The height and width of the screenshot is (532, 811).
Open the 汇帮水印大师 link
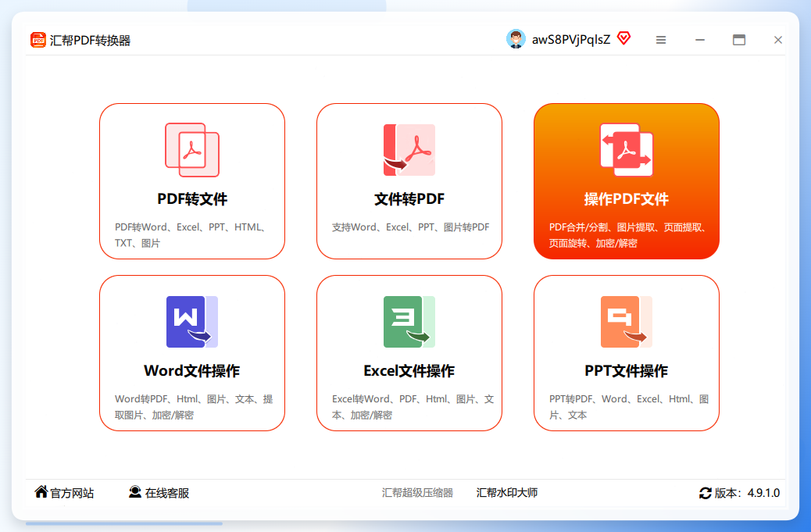point(507,493)
